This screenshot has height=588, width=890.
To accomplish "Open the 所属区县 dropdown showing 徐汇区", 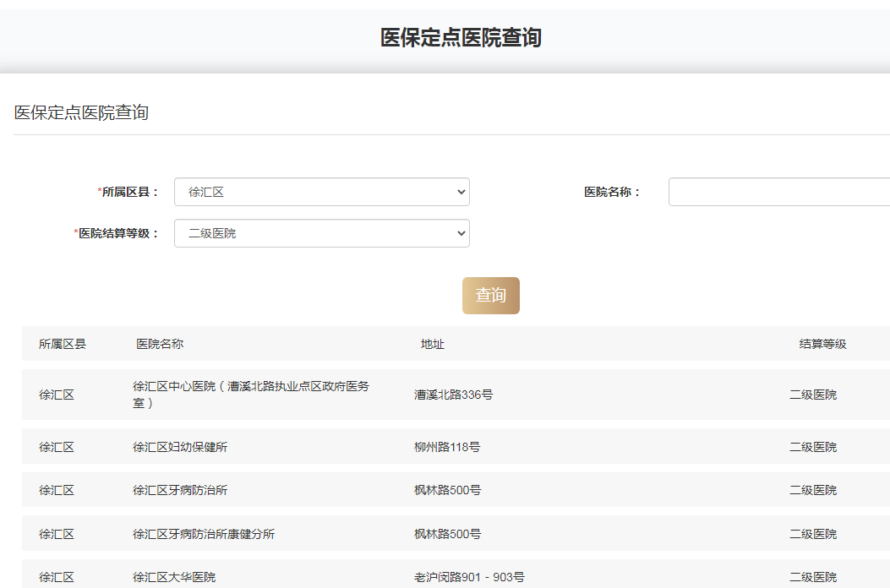I will coord(321,192).
